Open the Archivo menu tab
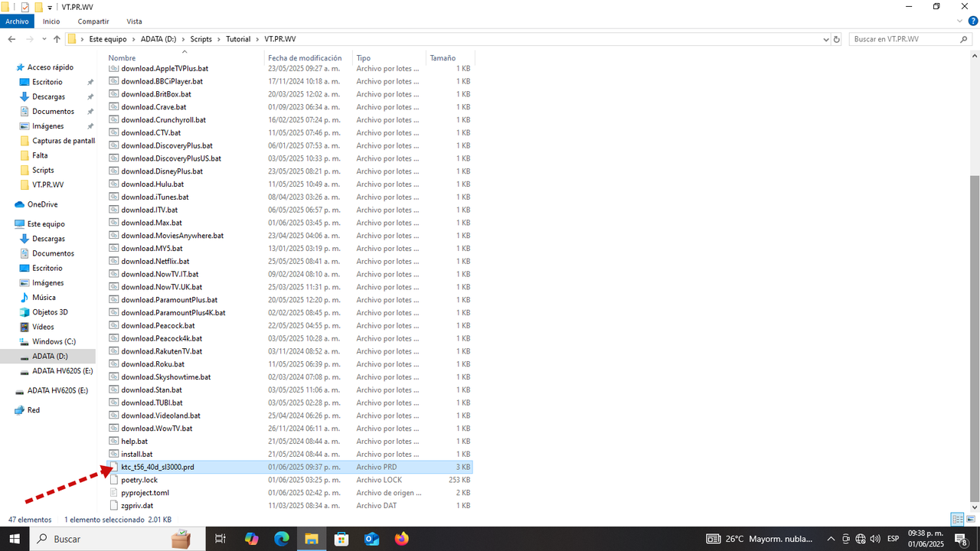The image size is (980, 551). [x=17, y=21]
